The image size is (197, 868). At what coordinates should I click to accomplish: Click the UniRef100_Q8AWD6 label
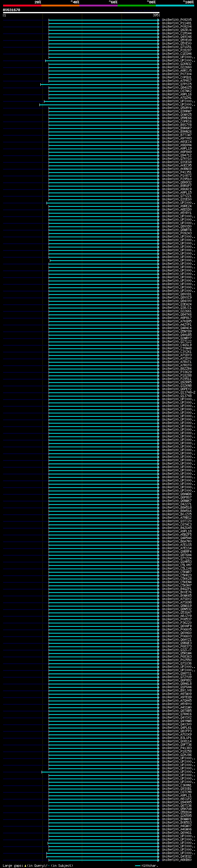(176, 494)
